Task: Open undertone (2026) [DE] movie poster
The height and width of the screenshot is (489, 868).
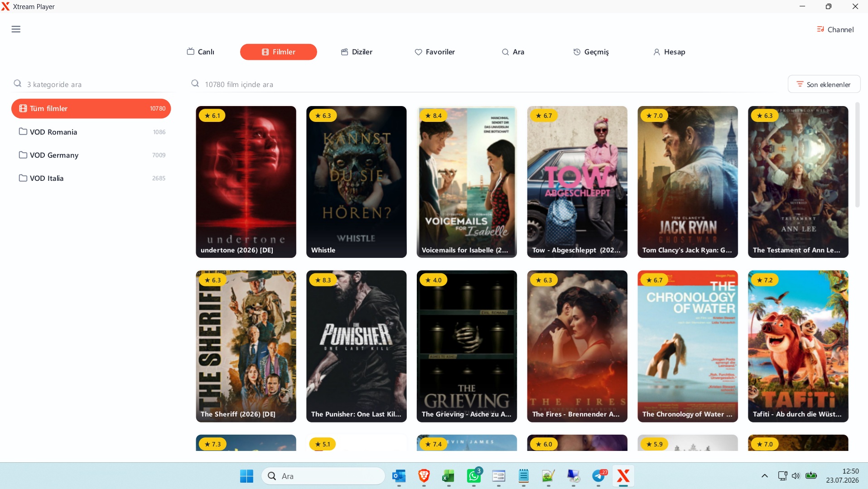Action: click(246, 182)
